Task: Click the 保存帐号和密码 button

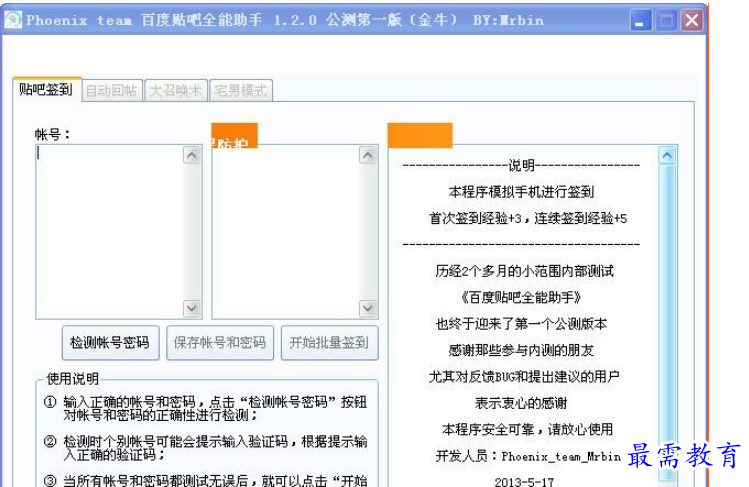Action: click(x=220, y=343)
